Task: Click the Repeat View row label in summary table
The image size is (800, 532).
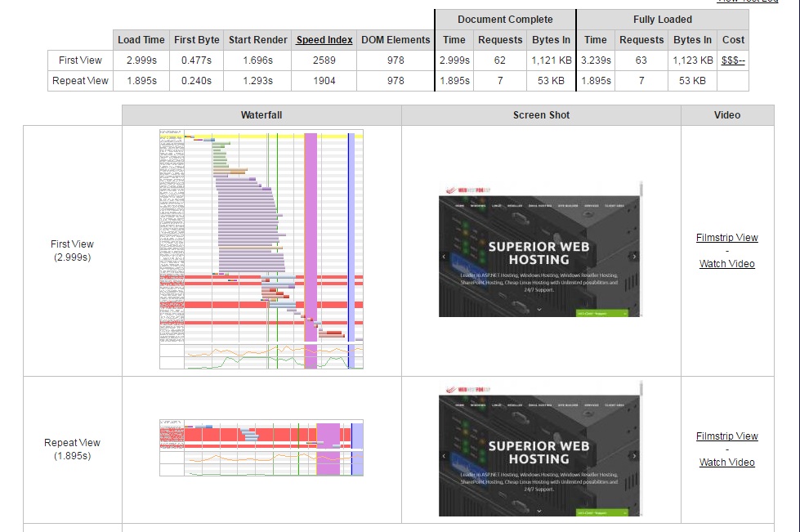Action: pos(80,81)
